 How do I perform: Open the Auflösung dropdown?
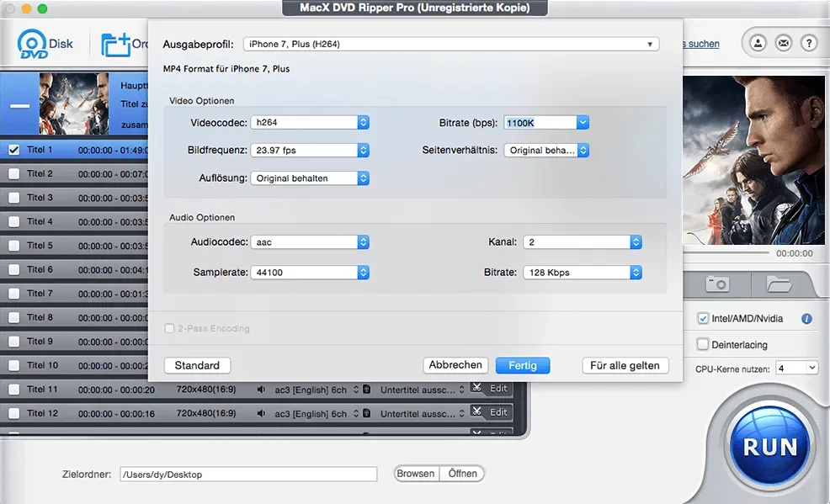point(310,178)
